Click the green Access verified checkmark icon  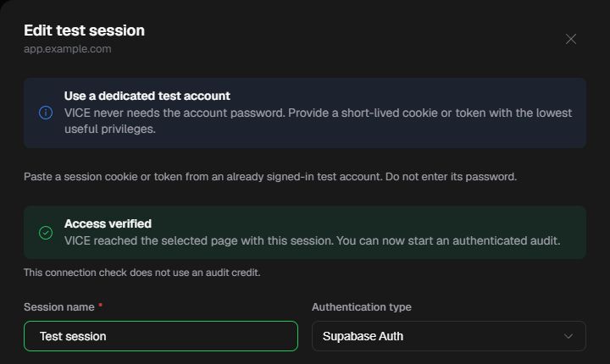tap(46, 233)
